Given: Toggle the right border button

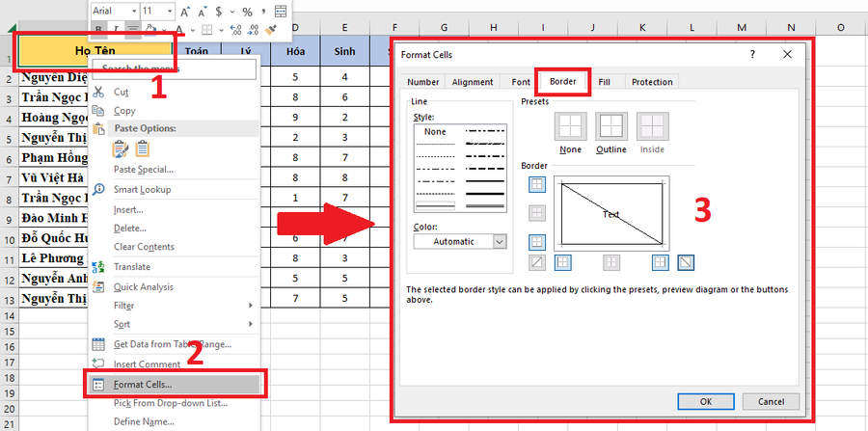Looking at the screenshot, I should [661, 262].
